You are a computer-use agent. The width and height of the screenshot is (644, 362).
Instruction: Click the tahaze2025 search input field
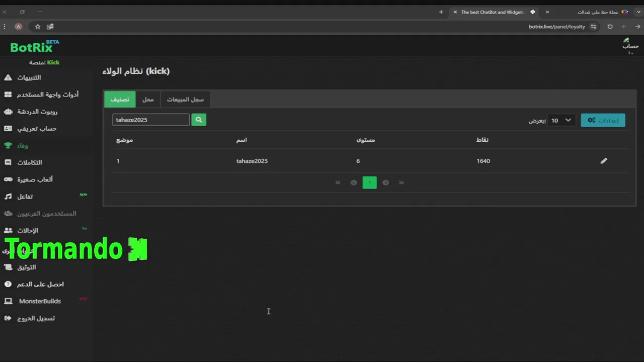coord(151,120)
